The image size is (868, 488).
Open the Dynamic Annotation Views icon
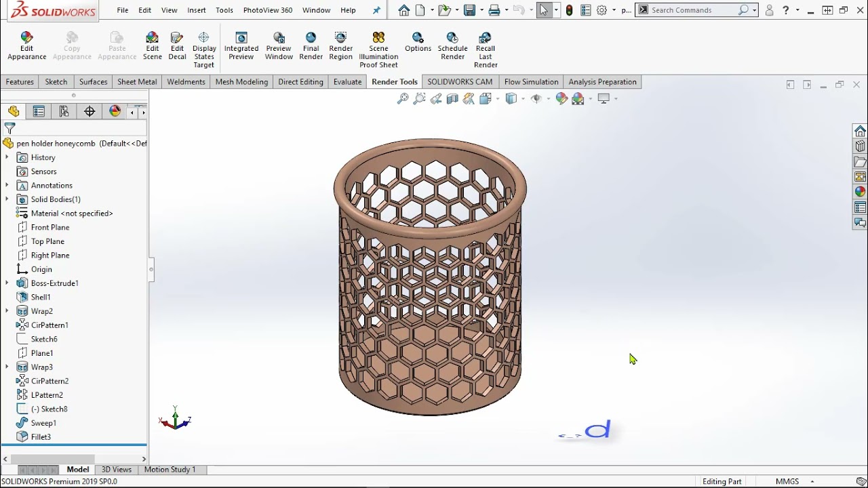point(469,99)
